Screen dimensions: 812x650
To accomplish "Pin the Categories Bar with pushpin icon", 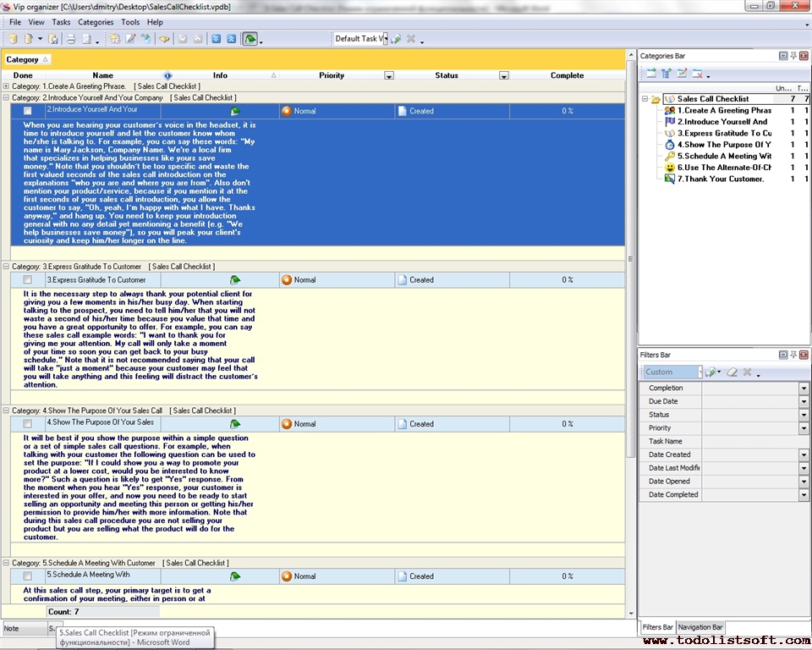I will [793, 56].
